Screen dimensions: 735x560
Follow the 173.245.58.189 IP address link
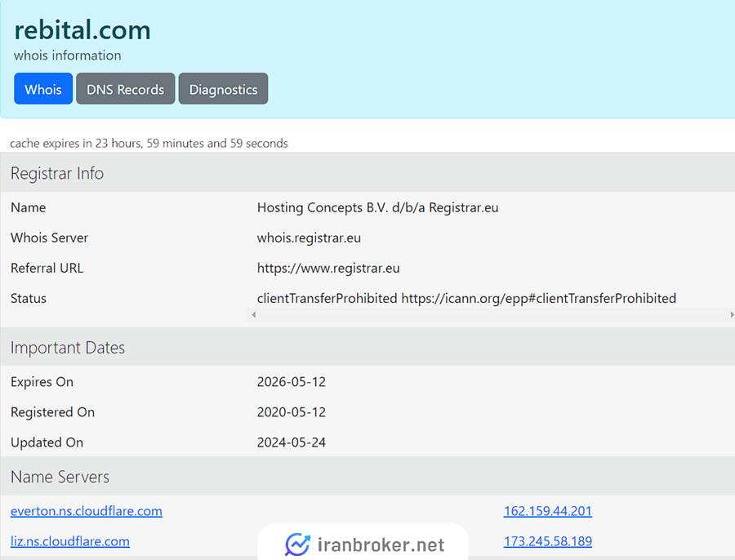tap(547, 541)
